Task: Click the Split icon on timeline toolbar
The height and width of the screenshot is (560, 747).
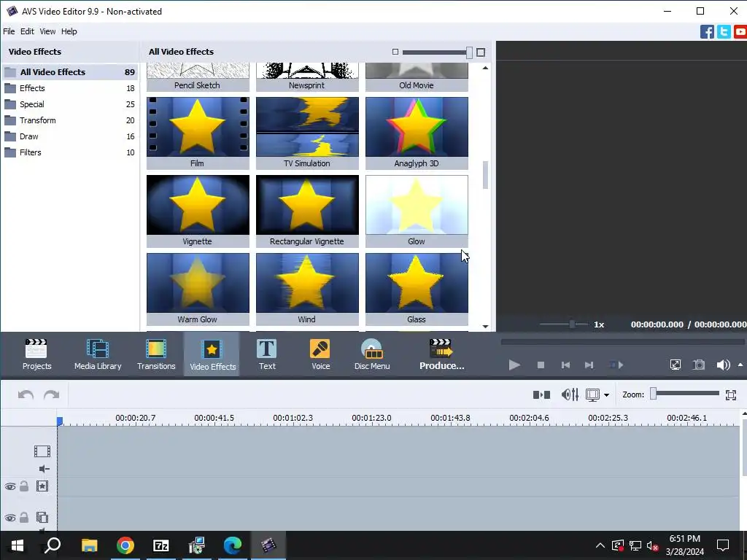Action: pyautogui.click(x=542, y=394)
